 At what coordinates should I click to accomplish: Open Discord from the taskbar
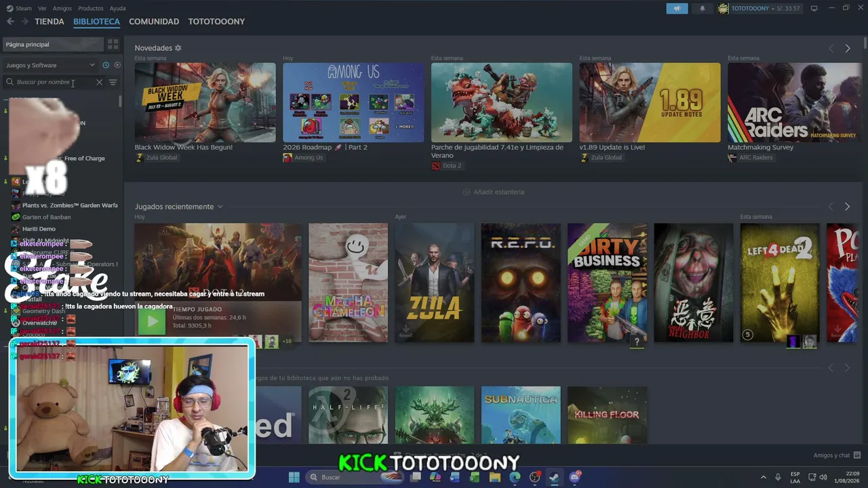pos(575,477)
